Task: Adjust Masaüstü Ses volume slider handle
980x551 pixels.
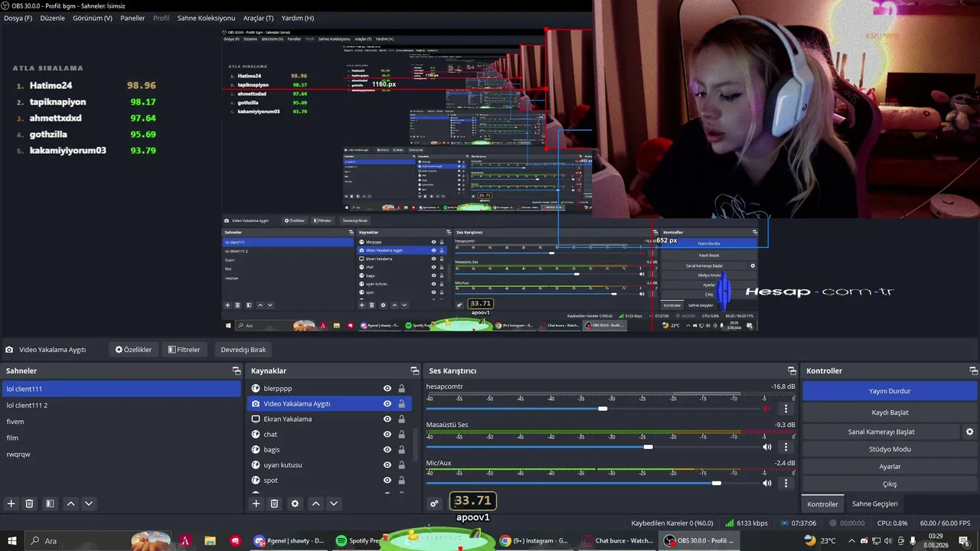Action: click(x=648, y=447)
